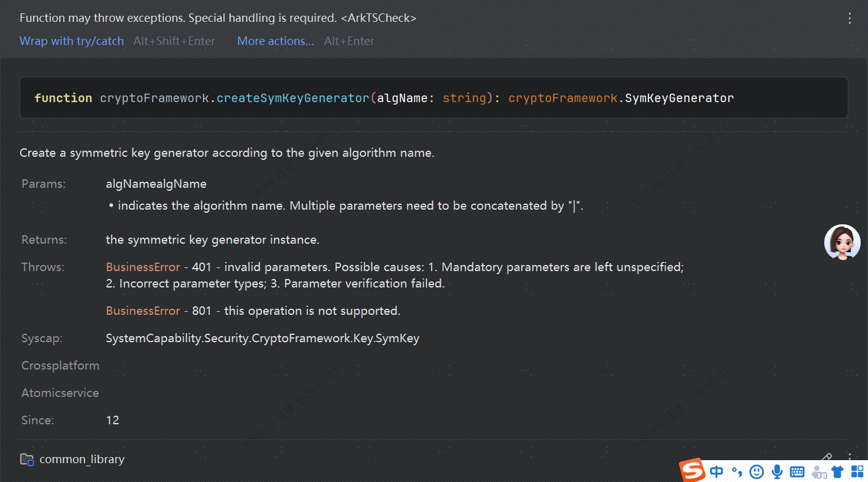Click the common_library folder icon
The width and height of the screenshot is (868, 482).
coord(27,460)
